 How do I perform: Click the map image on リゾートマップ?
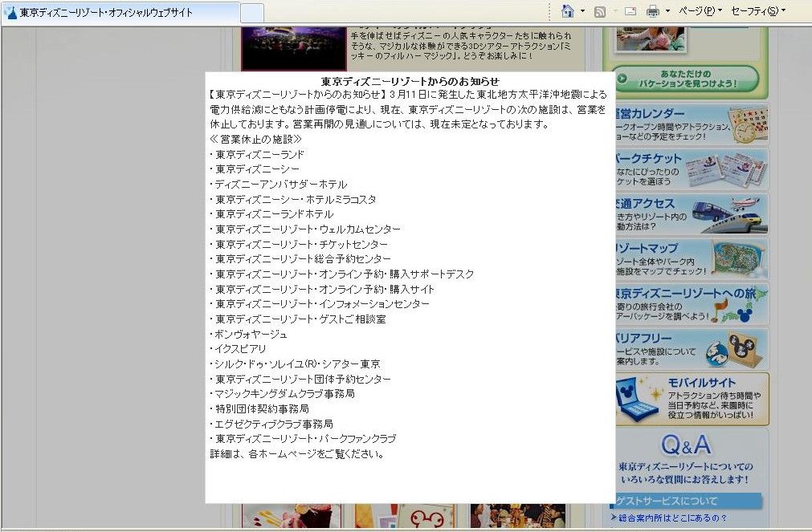(x=738, y=259)
